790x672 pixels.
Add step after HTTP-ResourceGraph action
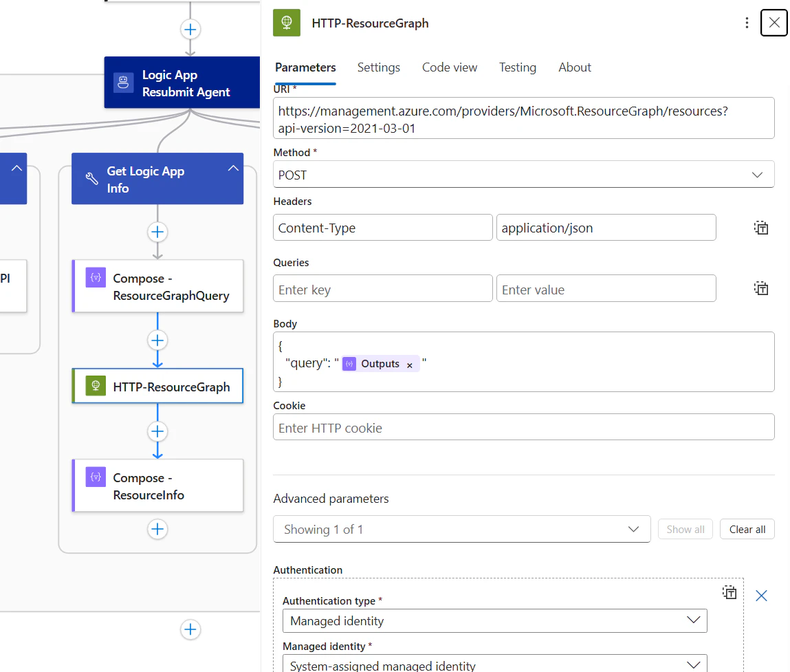pyautogui.click(x=157, y=431)
